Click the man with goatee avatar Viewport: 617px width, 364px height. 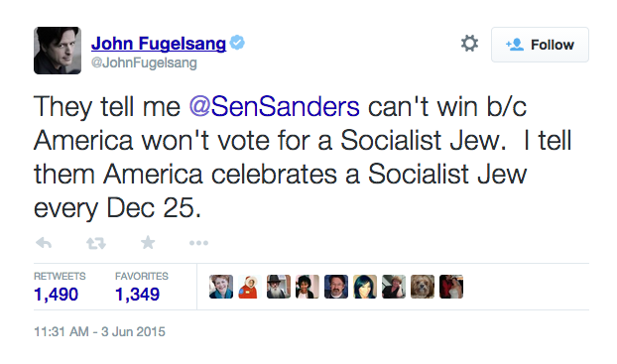click(336, 287)
